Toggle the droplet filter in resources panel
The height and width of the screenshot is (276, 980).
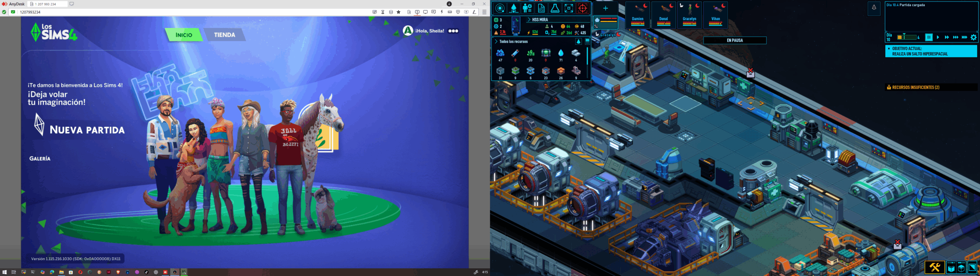pyautogui.click(x=579, y=41)
